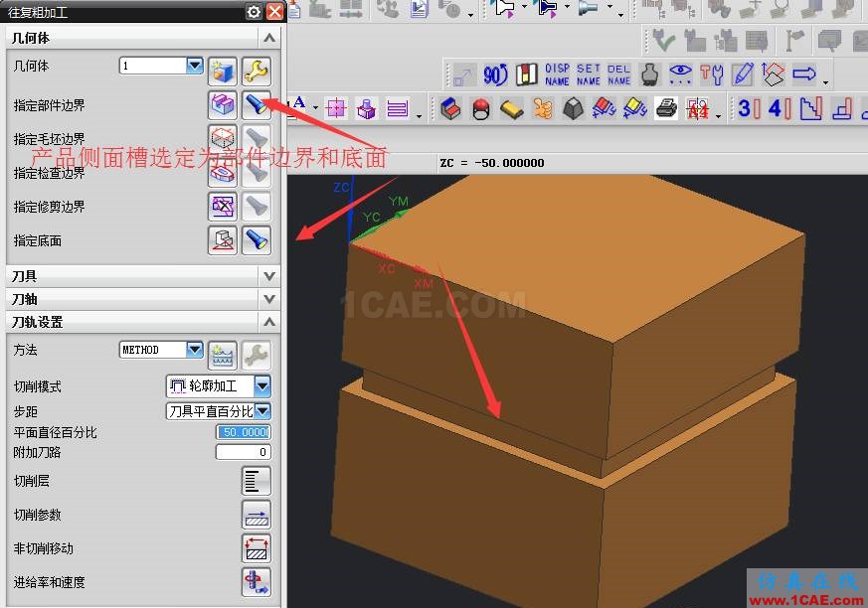Click the pink crosshair target icon
868x608 pixels.
point(336,108)
